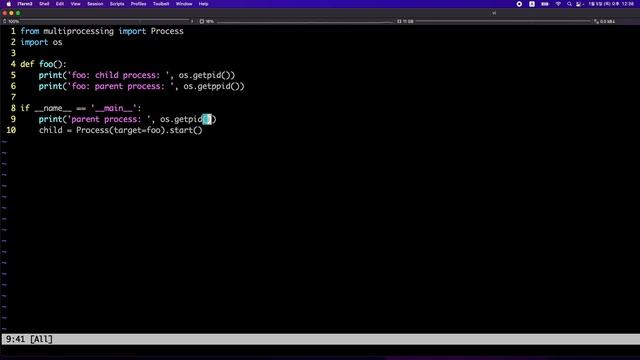Click 'def foo():' on line 4
Image resolution: width=640 pixels, height=360 pixels.
coord(43,64)
